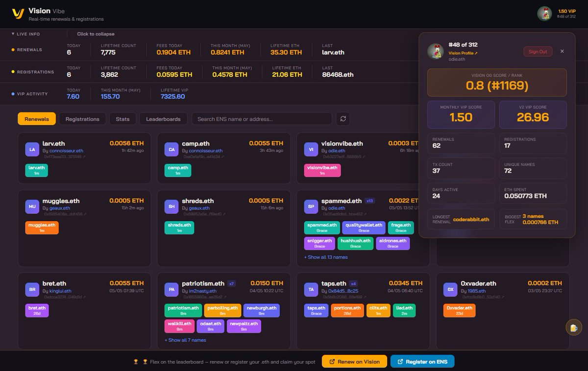Click the refresh icon beside search field
The height and width of the screenshot is (371, 588).
click(x=343, y=118)
